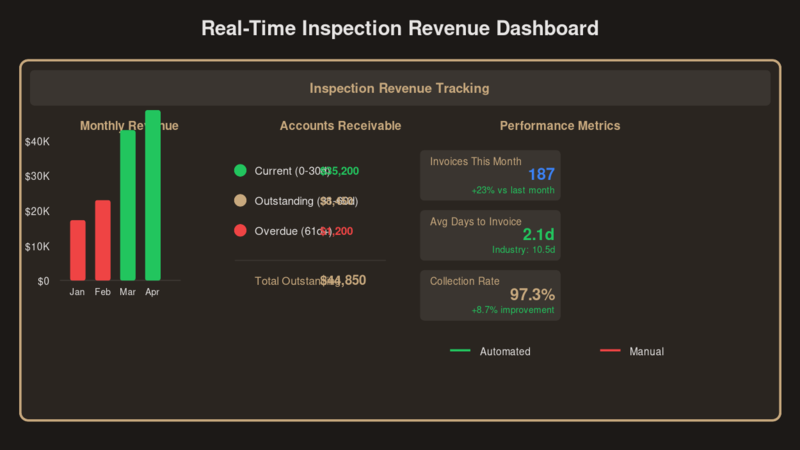This screenshot has width=800, height=450.
Task: Select the Collection Rate card
Action: coord(490,295)
